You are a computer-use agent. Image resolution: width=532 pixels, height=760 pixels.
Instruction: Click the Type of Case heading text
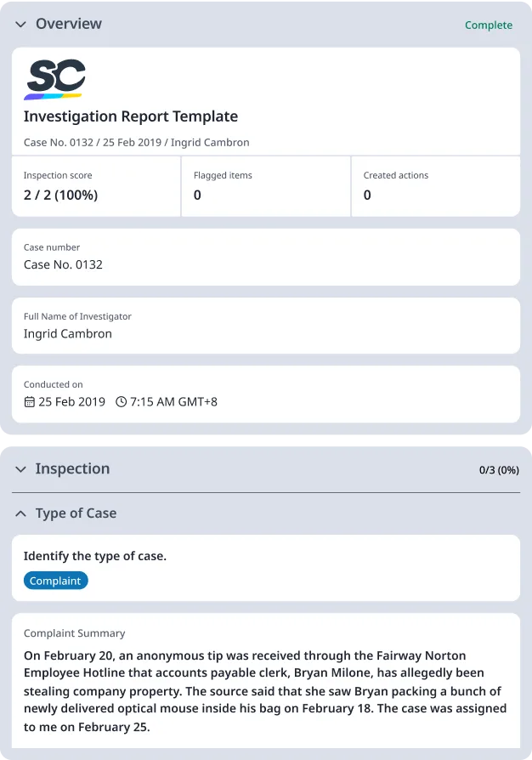click(76, 513)
